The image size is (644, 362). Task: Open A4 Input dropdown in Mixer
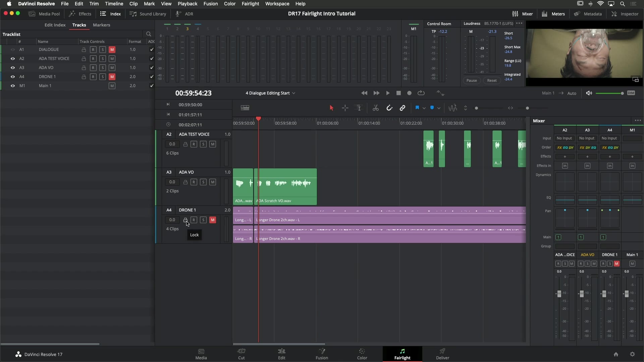[609, 138]
